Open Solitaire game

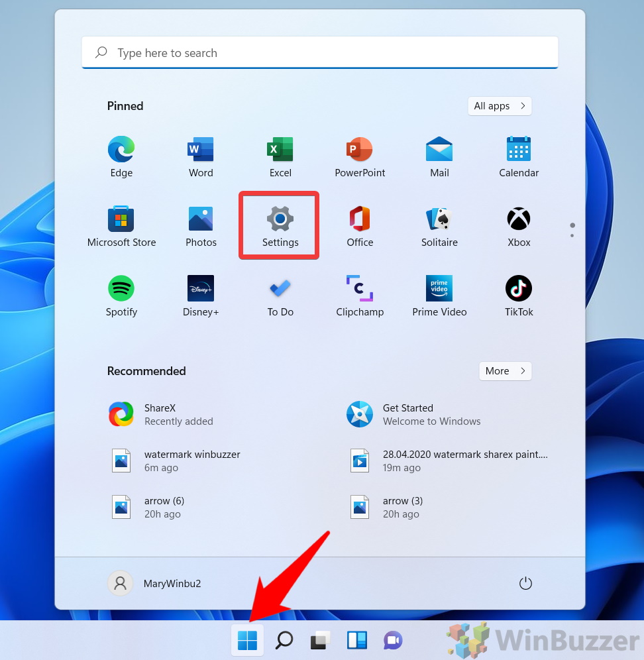439,226
